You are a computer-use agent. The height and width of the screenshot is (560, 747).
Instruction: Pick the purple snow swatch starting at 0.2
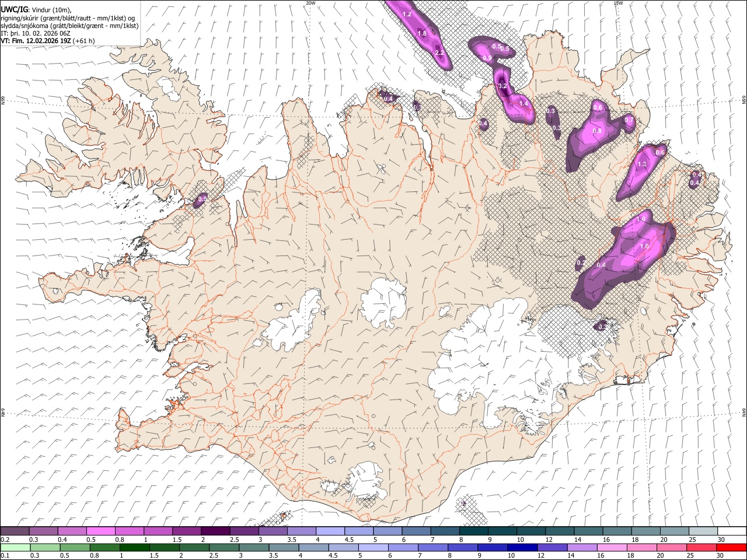(15, 531)
